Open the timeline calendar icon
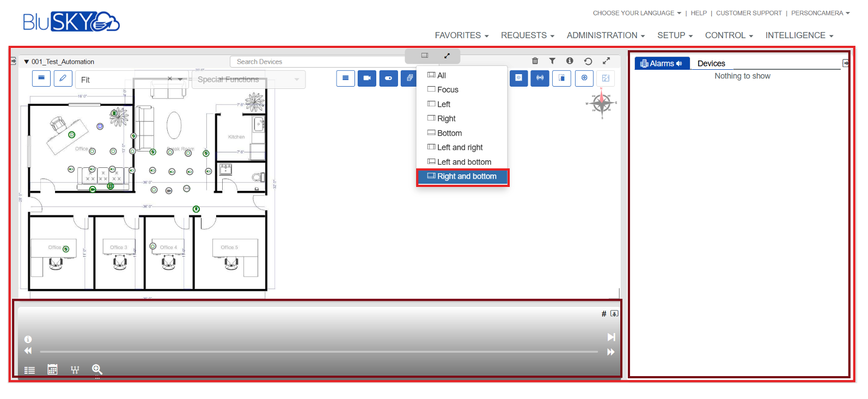Viewport: 868px width, 399px height. tap(52, 370)
